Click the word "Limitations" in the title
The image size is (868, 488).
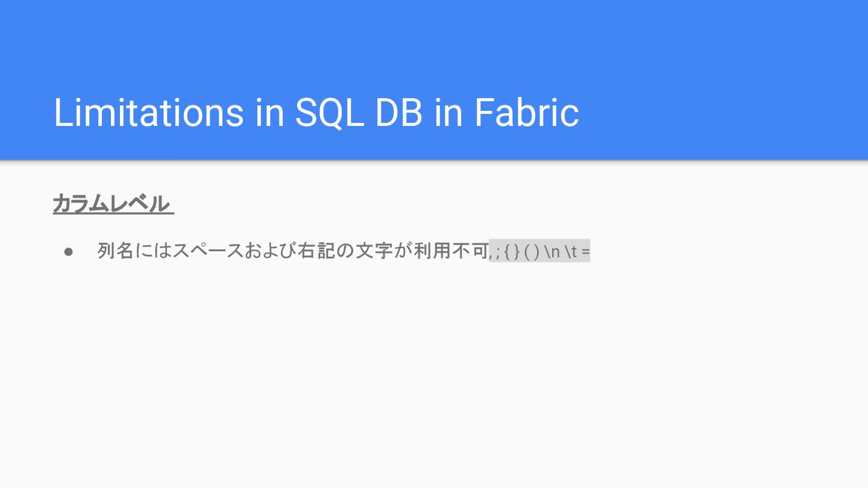pos(149,112)
